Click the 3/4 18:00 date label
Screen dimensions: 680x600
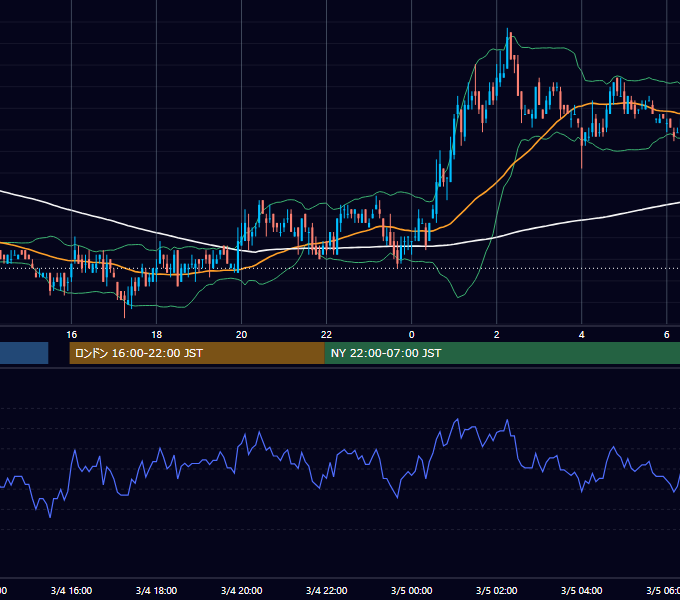pos(157,591)
